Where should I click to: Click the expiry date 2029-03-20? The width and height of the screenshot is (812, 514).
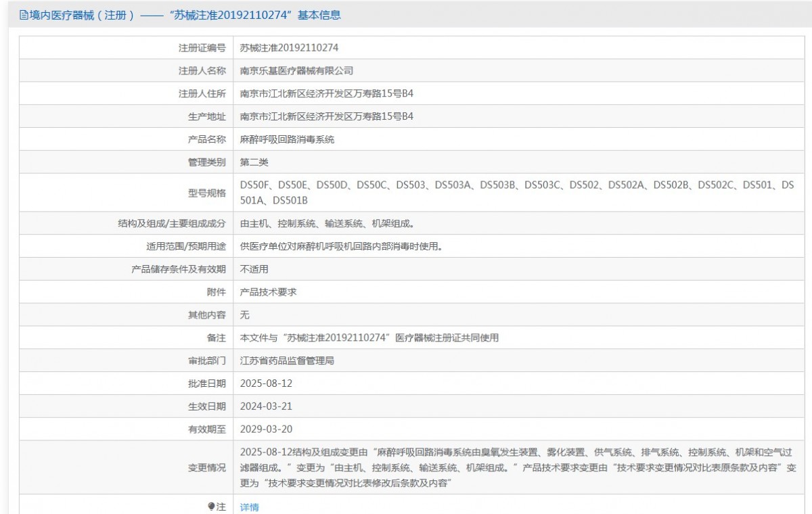point(266,429)
